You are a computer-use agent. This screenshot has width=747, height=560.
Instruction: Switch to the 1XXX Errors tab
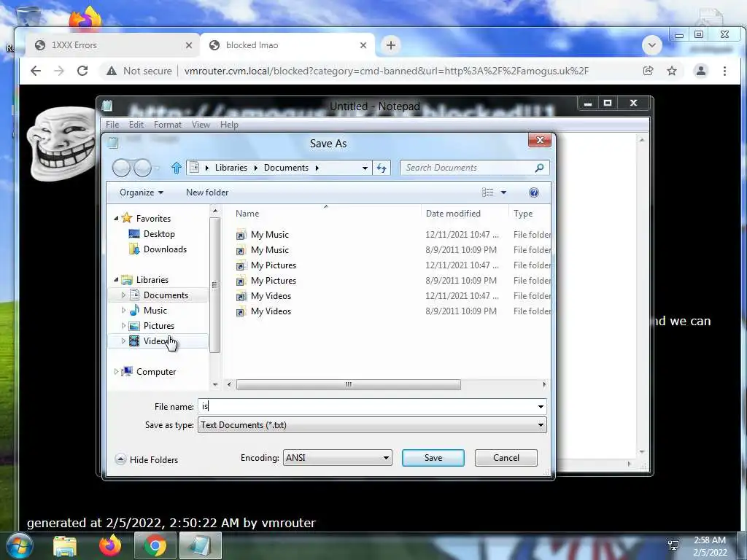[111, 45]
